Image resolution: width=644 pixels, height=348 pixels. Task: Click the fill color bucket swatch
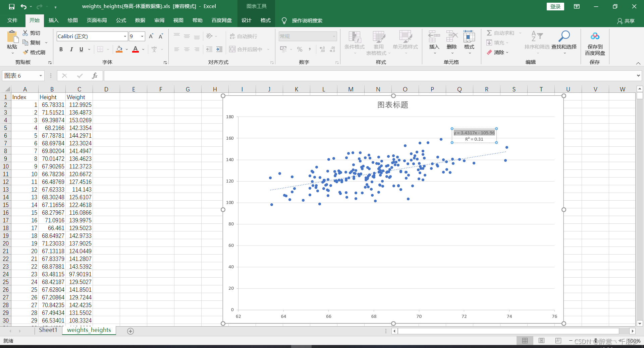pos(119,49)
